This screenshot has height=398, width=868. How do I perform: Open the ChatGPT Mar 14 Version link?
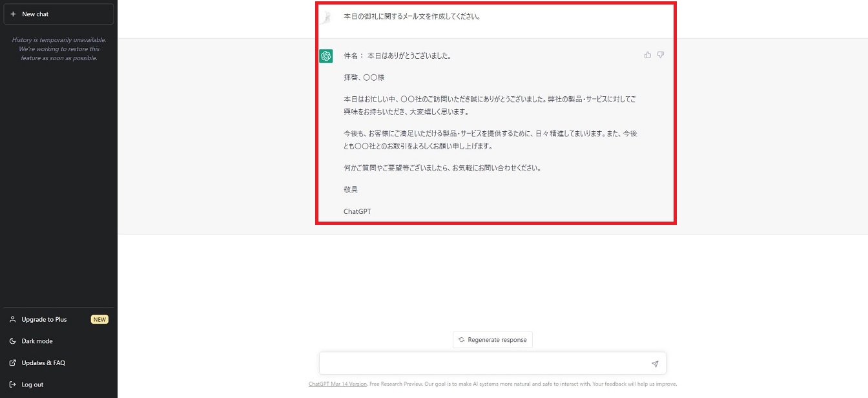coord(337,384)
